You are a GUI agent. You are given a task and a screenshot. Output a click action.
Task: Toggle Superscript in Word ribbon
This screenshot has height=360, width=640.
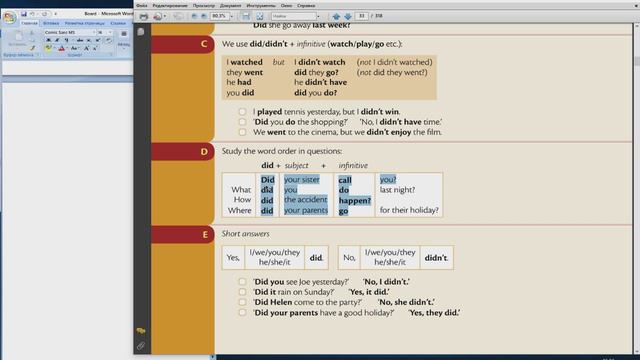coord(98,40)
